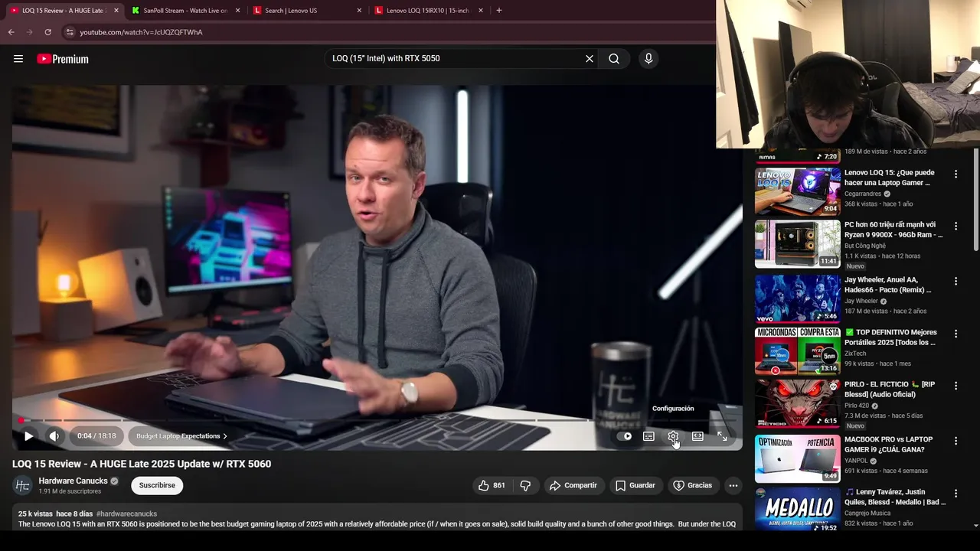980x551 pixels.
Task: Clear the search box text
Action: click(590, 58)
